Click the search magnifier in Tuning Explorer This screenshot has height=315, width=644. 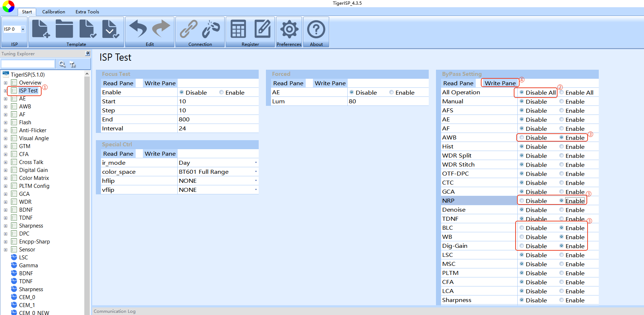[x=62, y=64]
